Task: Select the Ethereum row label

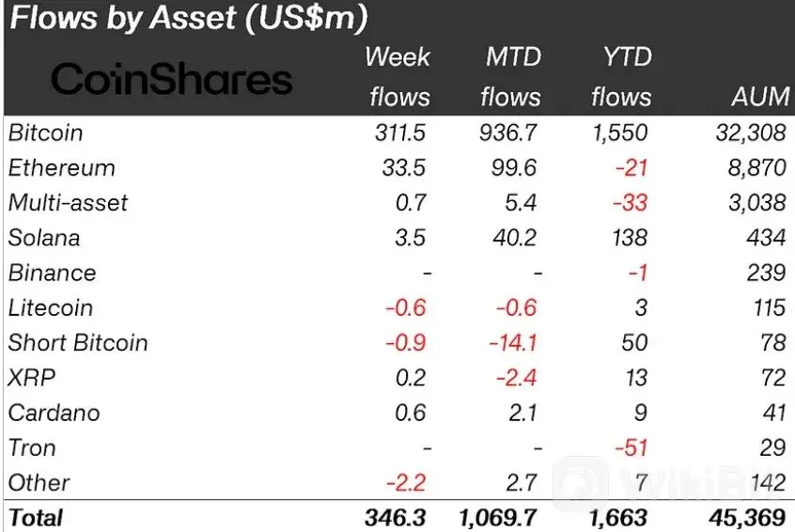Action: 62,168
